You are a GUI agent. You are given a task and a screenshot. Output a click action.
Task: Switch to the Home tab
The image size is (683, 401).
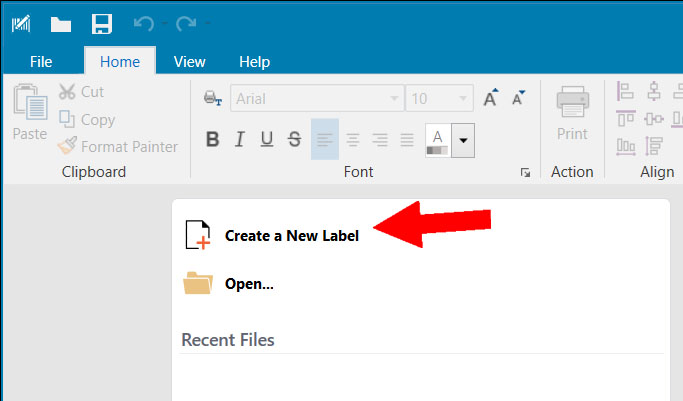click(120, 62)
